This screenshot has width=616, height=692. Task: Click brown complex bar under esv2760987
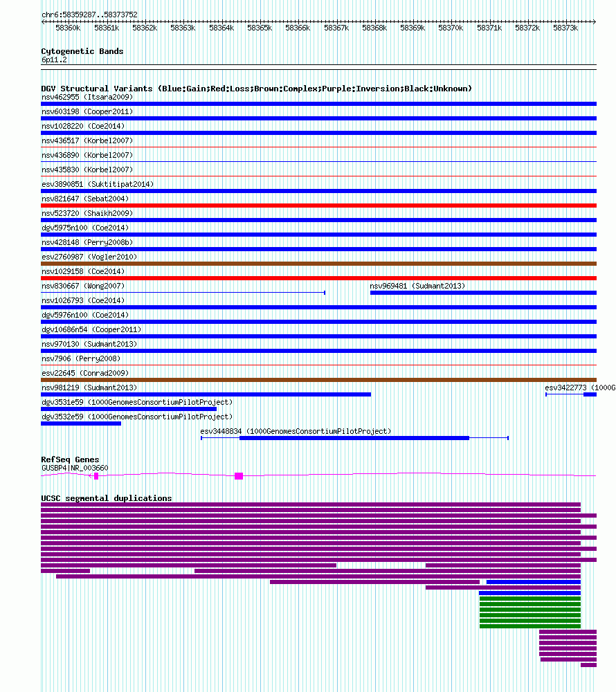(x=318, y=264)
